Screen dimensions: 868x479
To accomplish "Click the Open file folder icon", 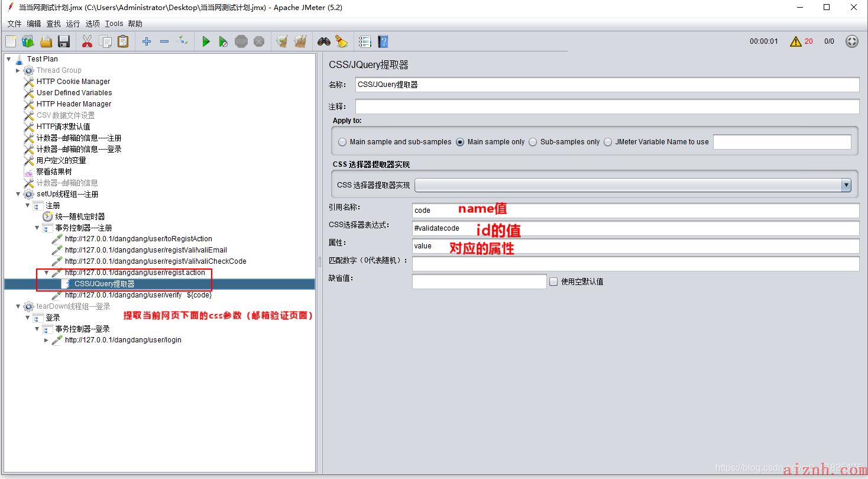I will coord(46,41).
